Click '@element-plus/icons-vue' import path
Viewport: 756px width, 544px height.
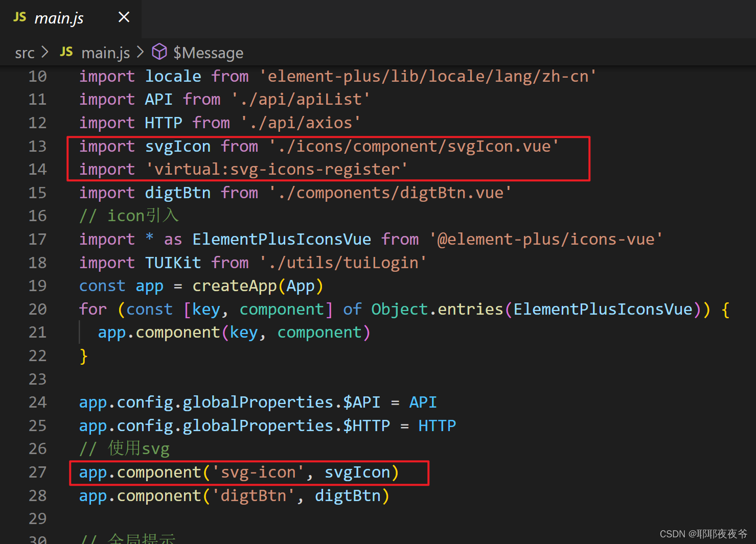click(546, 240)
